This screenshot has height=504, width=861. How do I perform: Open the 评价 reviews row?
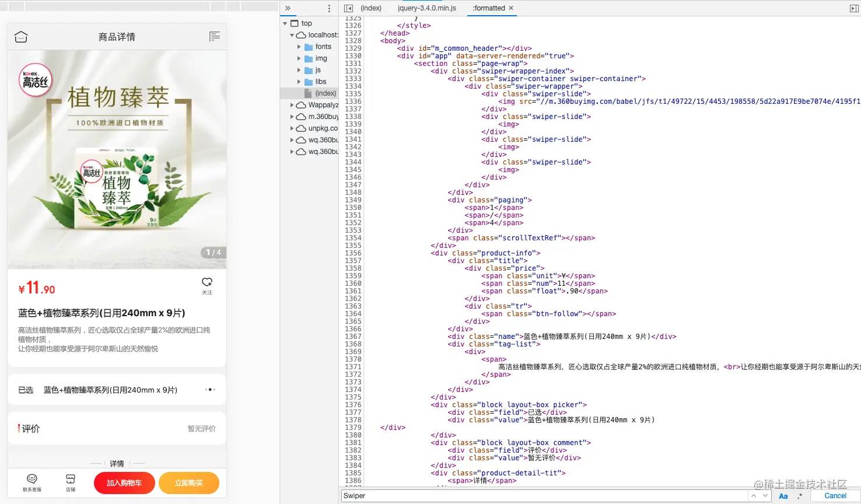117,429
